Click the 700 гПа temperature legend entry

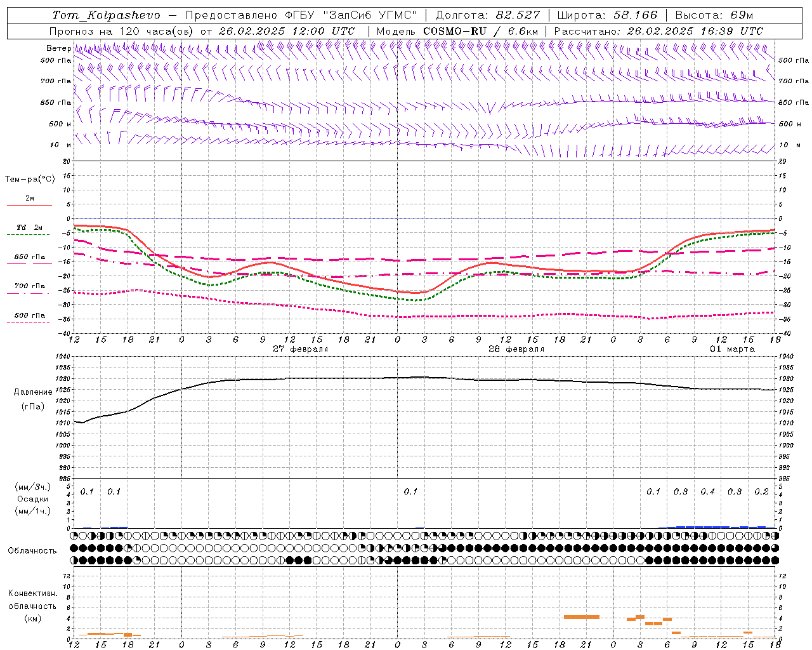pos(29,286)
